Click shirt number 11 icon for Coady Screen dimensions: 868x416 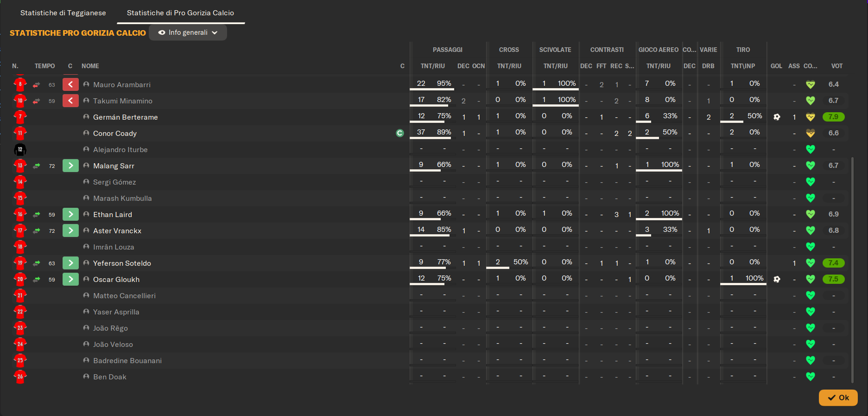pos(20,133)
